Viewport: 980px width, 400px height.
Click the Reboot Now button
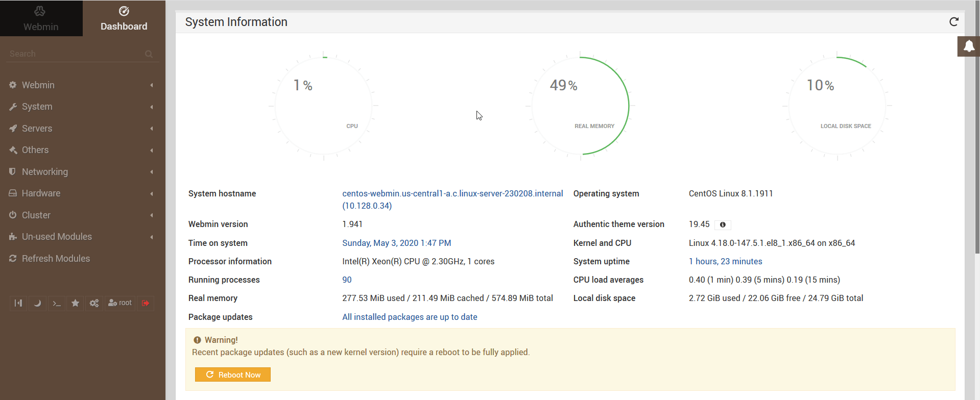click(233, 374)
